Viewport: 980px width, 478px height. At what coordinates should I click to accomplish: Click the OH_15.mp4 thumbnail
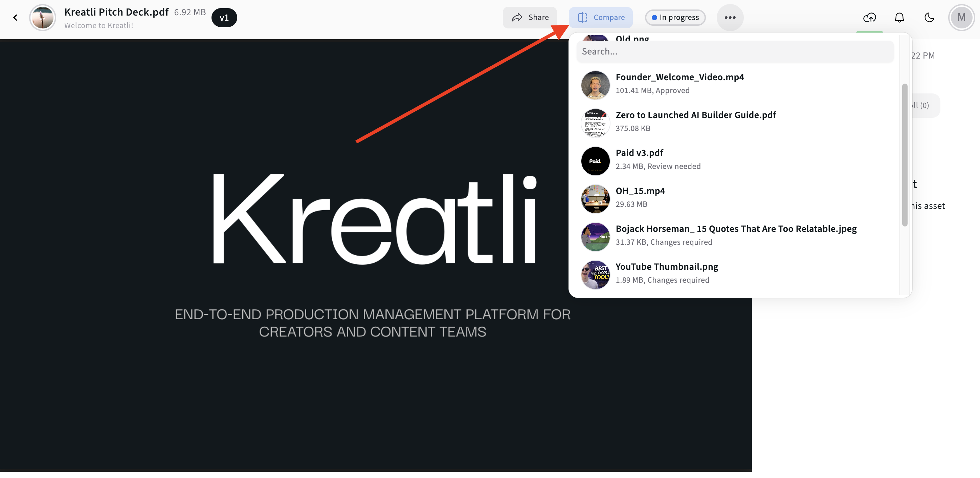click(x=595, y=199)
